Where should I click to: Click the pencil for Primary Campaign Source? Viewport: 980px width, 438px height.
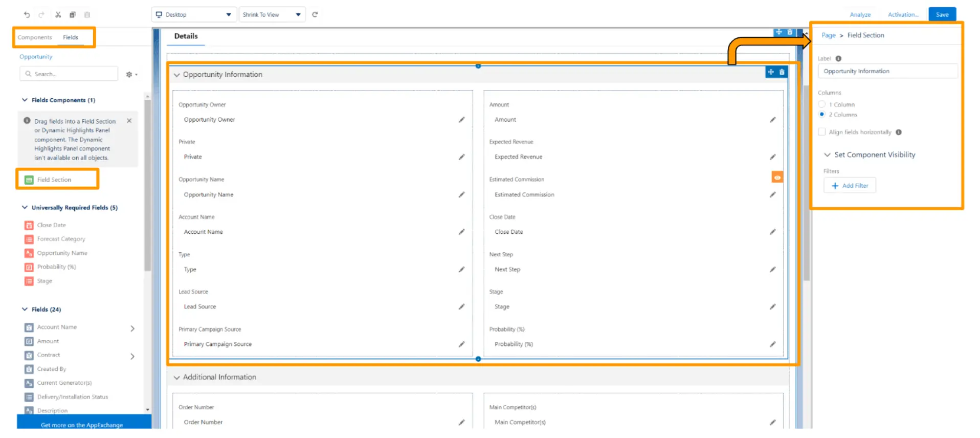(x=461, y=344)
